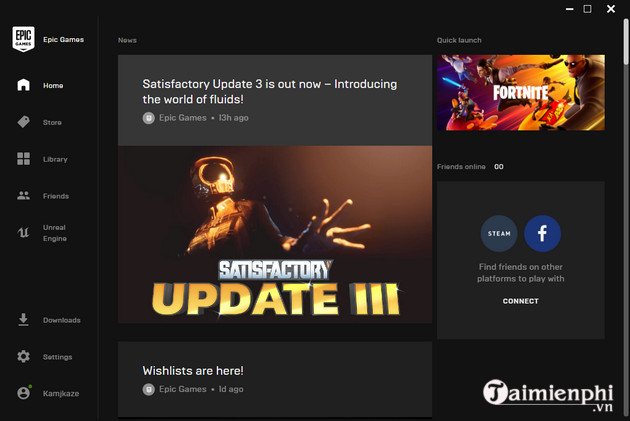Image resolution: width=630 pixels, height=421 pixels.
Task: Open the Unreal Engine logo icon
Action: coord(23,233)
